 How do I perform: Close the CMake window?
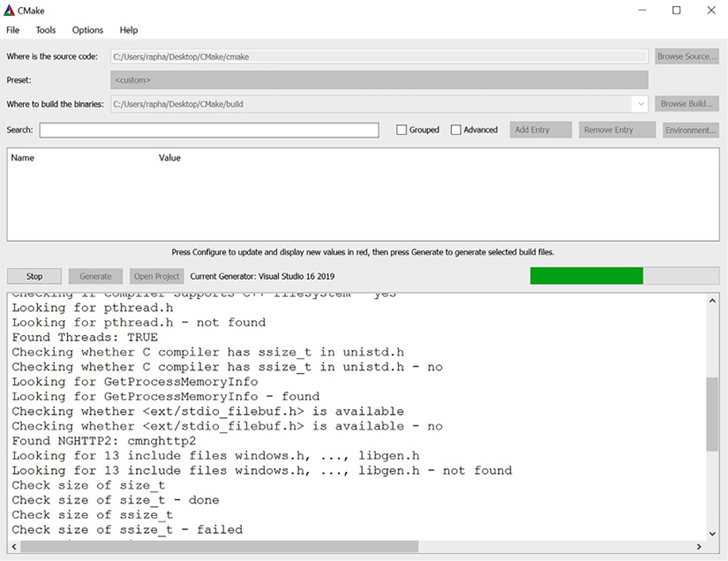(711, 11)
